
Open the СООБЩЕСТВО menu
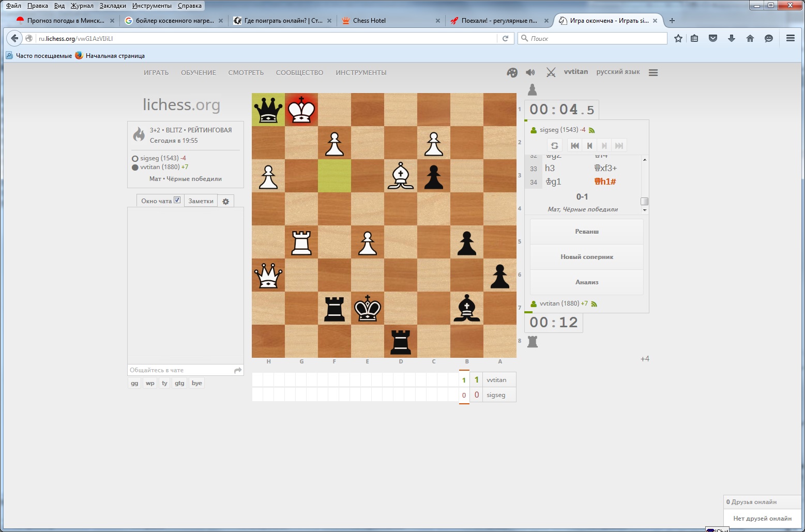[x=300, y=73]
